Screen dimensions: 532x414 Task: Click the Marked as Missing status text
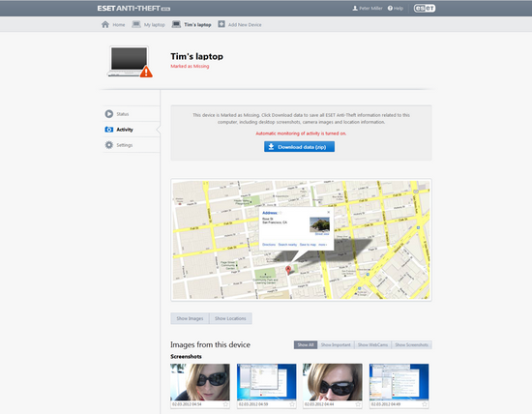(x=190, y=66)
